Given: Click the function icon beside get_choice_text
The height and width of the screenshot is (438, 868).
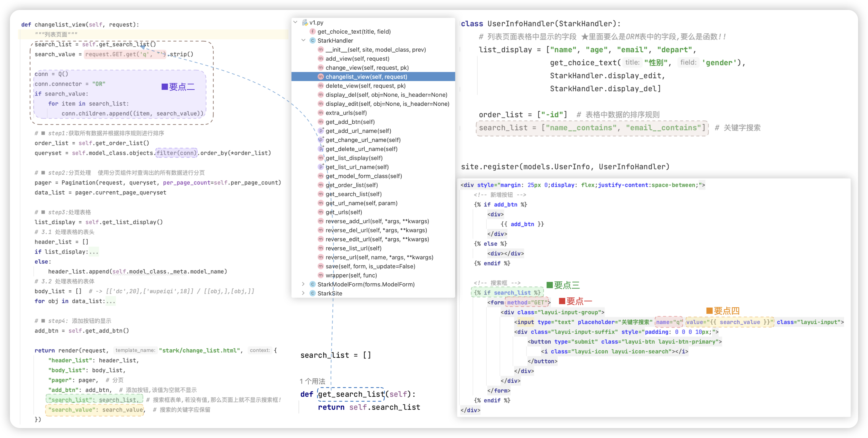Looking at the screenshot, I should coord(312,32).
